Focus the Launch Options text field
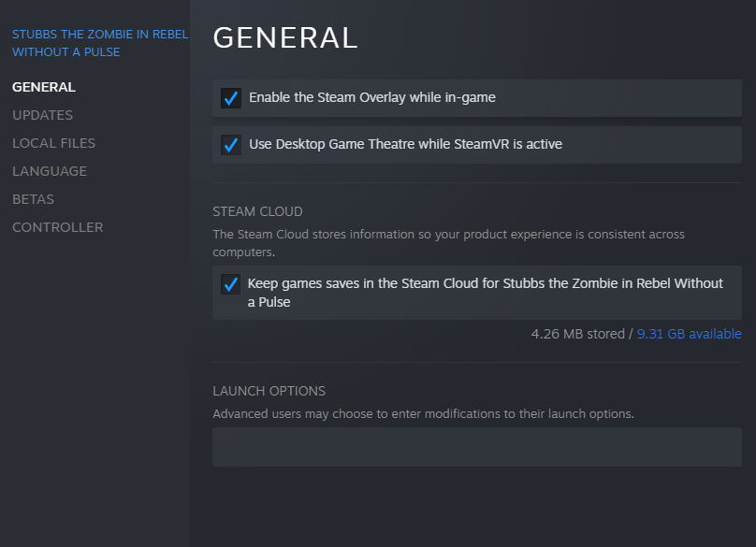Viewport: 756px width, 547px height. point(476,447)
